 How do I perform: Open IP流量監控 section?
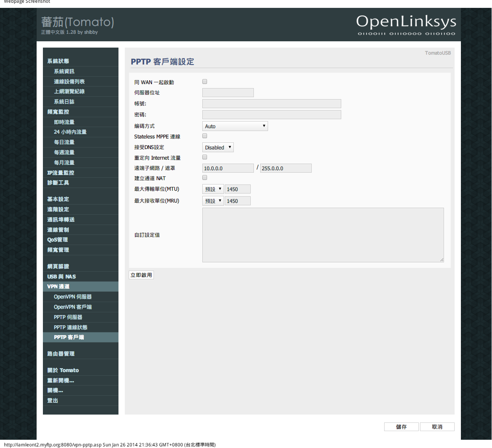point(81,173)
